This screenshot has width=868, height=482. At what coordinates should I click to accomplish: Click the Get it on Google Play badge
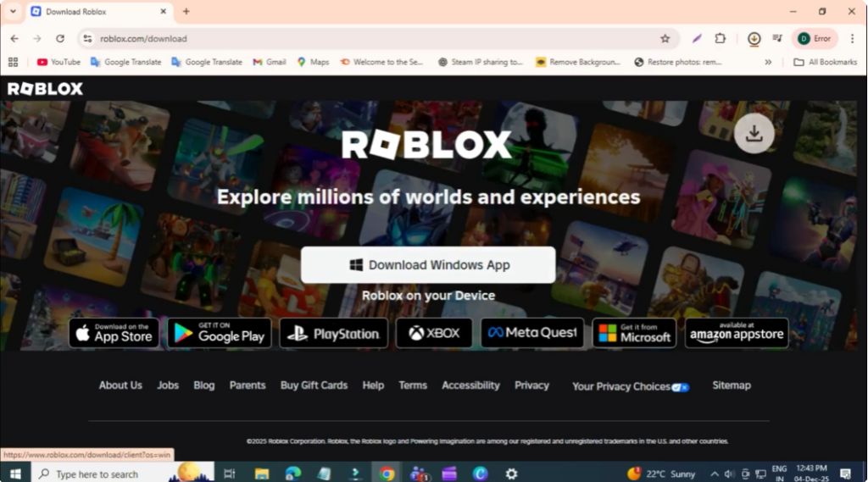point(220,333)
